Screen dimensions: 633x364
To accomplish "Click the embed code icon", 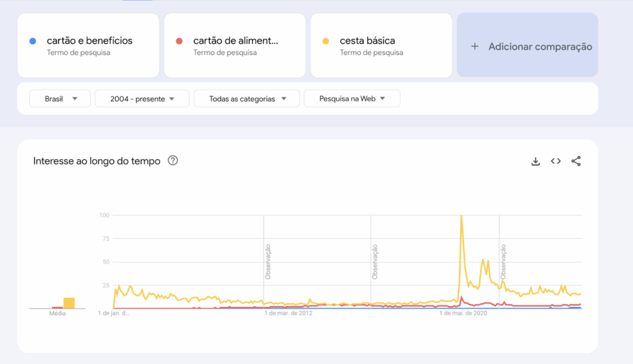I will pyautogui.click(x=556, y=161).
